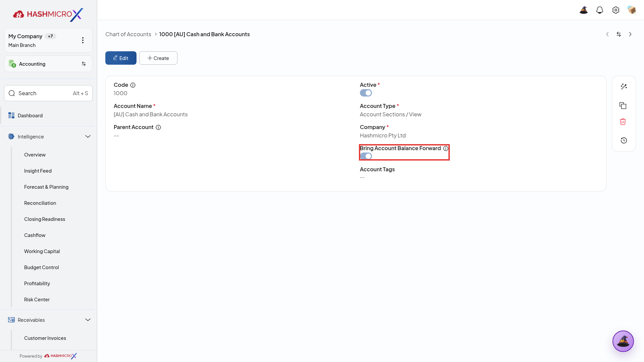644x362 pixels.
Task: Click the magic wand action icon
Action: (x=624, y=86)
